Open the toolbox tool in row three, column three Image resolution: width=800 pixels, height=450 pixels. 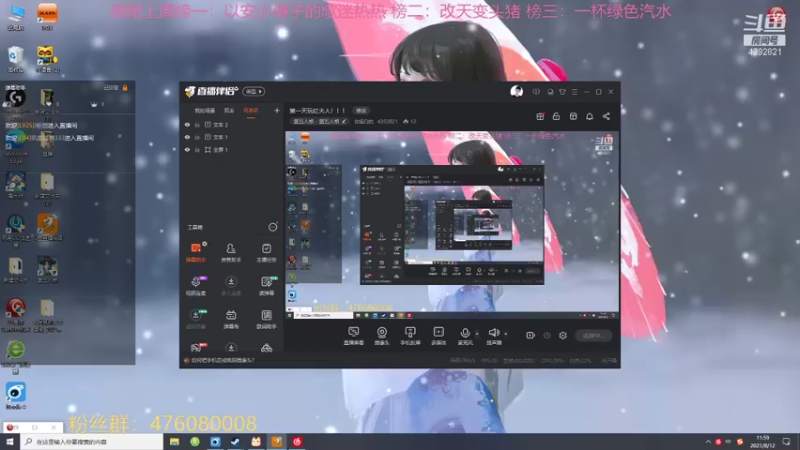266,319
